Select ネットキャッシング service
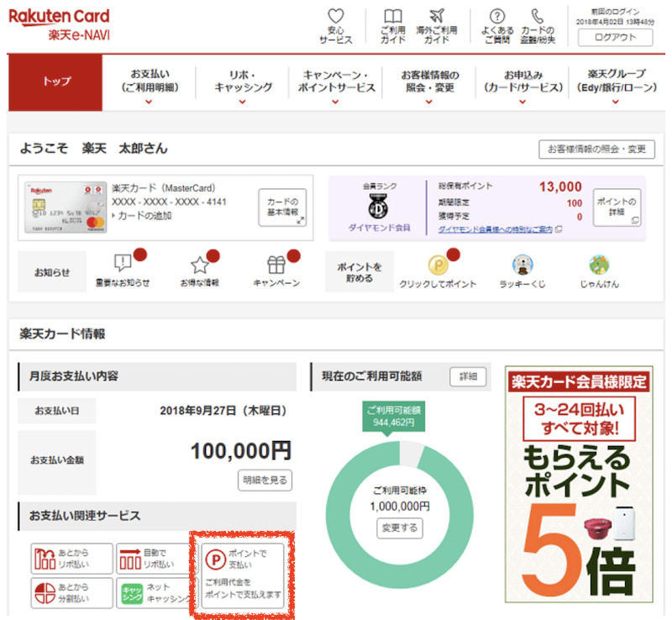 [x=154, y=592]
